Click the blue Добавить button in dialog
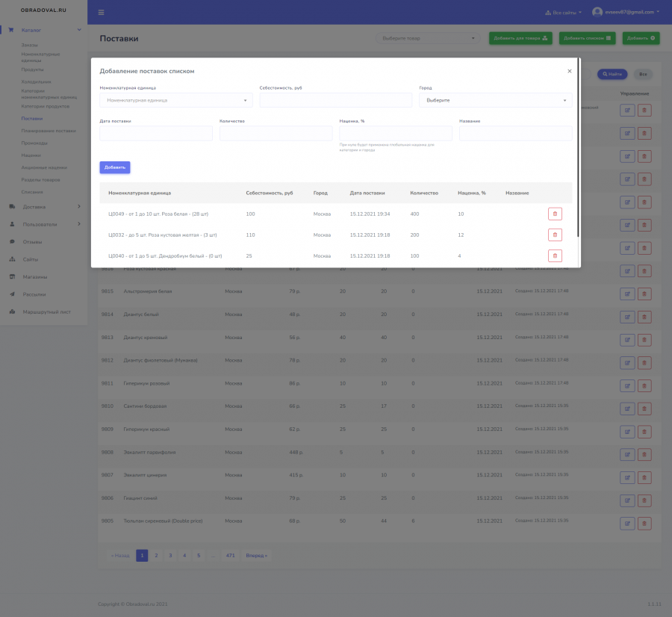The height and width of the screenshot is (617, 672). coord(115,167)
